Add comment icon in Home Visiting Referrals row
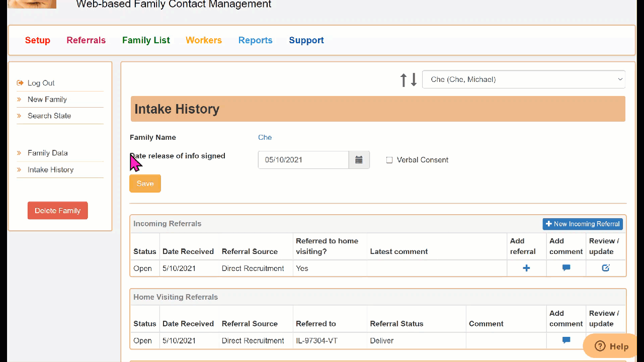Screen dimensions: 644x362 (x=566, y=340)
